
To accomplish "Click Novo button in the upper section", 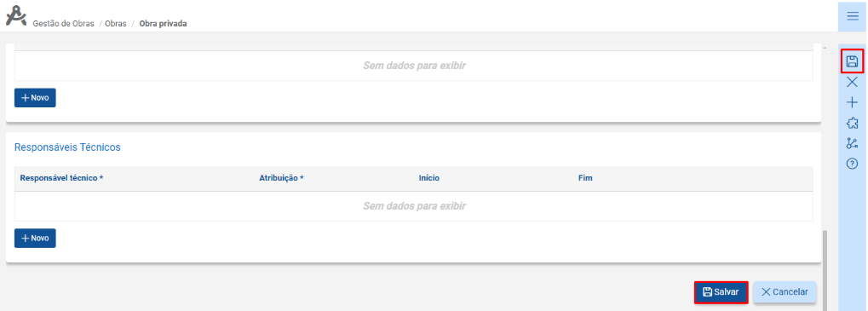I will pos(35,97).
